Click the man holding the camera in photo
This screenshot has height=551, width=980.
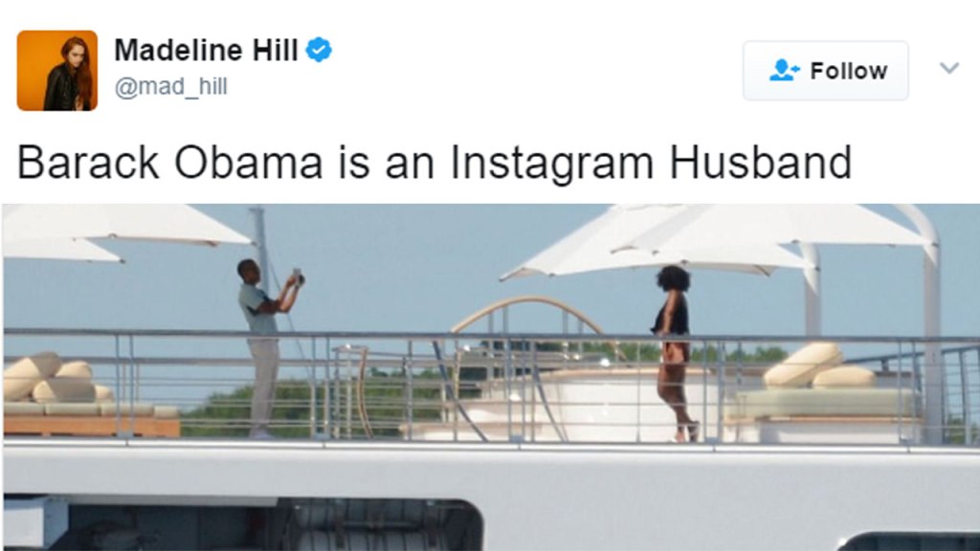260,344
